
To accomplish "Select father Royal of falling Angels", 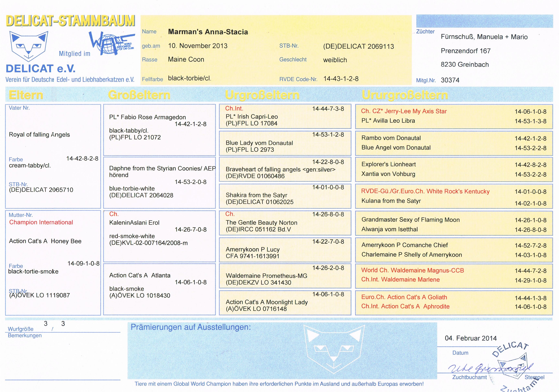I will [39, 135].
